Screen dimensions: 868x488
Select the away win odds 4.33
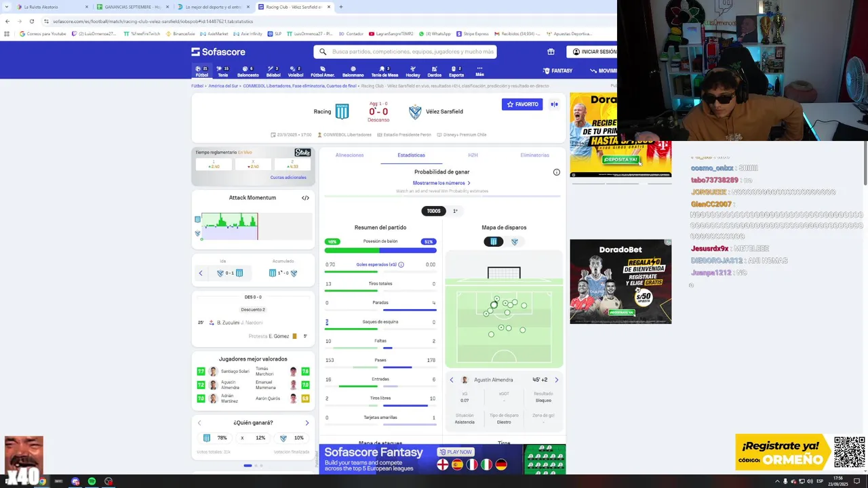[x=292, y=165]
